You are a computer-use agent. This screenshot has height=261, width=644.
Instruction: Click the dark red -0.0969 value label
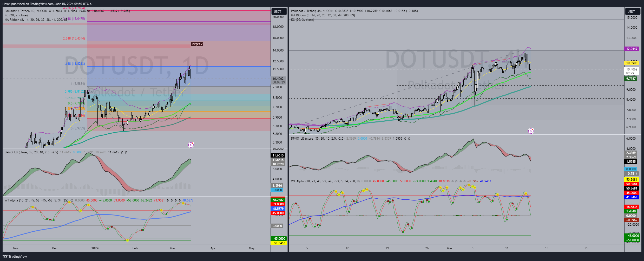click(x=631, y=220)
